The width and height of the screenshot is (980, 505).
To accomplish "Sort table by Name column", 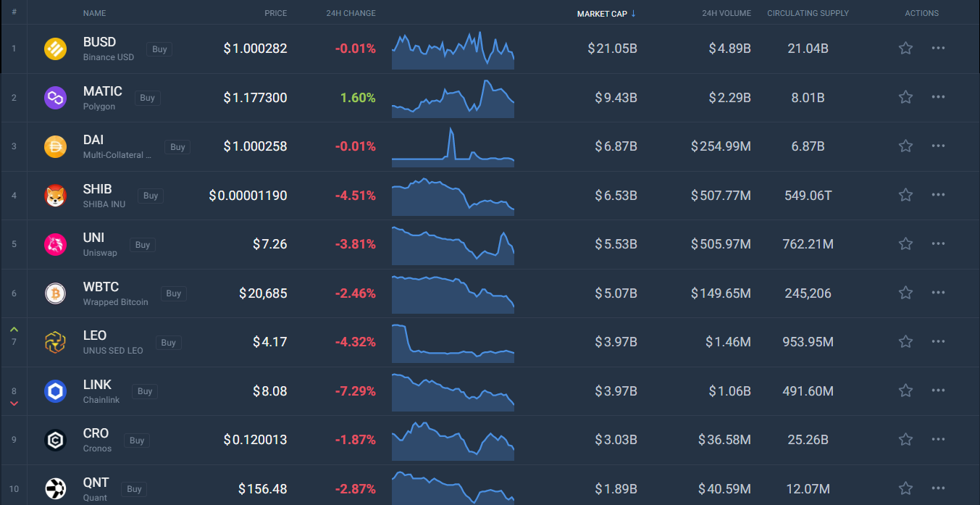I will pyautogui.click(x=94, y=13).
